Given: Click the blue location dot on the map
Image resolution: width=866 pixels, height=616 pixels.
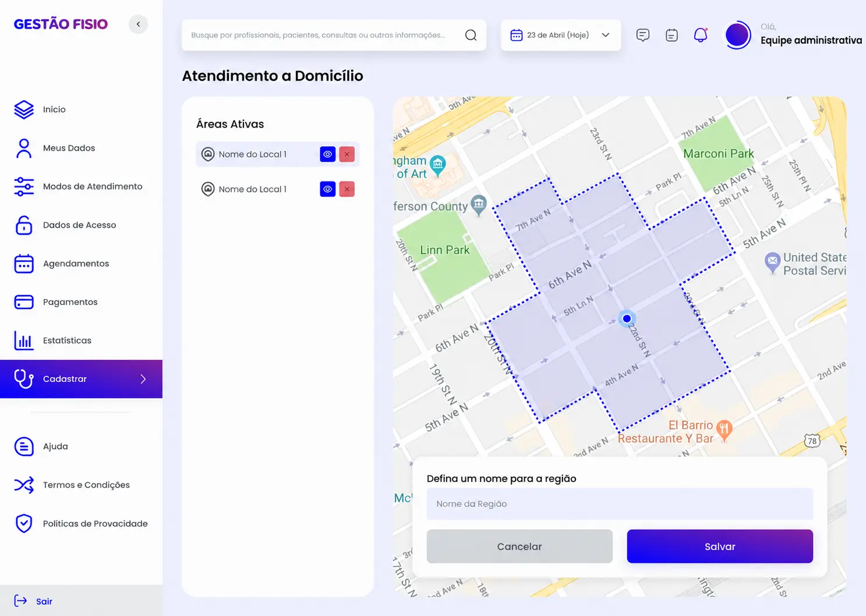Looking at the screenshot, I should click(627, 318).
